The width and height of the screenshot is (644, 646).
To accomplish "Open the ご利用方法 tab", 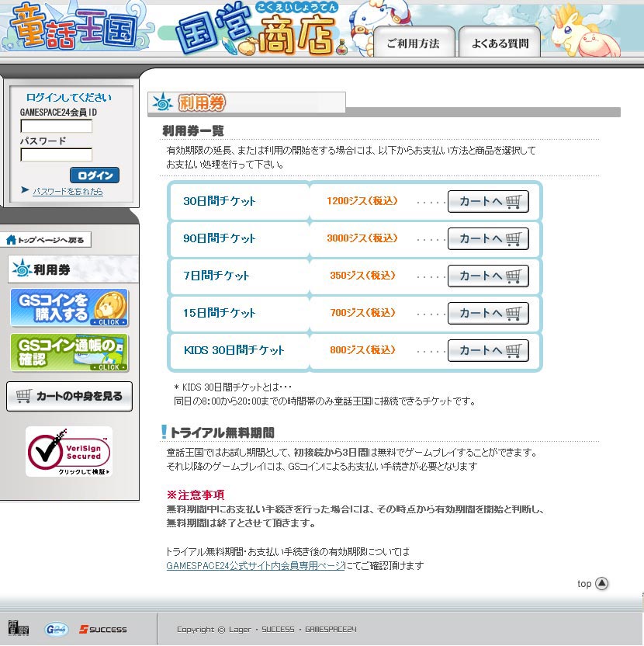I will click(413, 43).
